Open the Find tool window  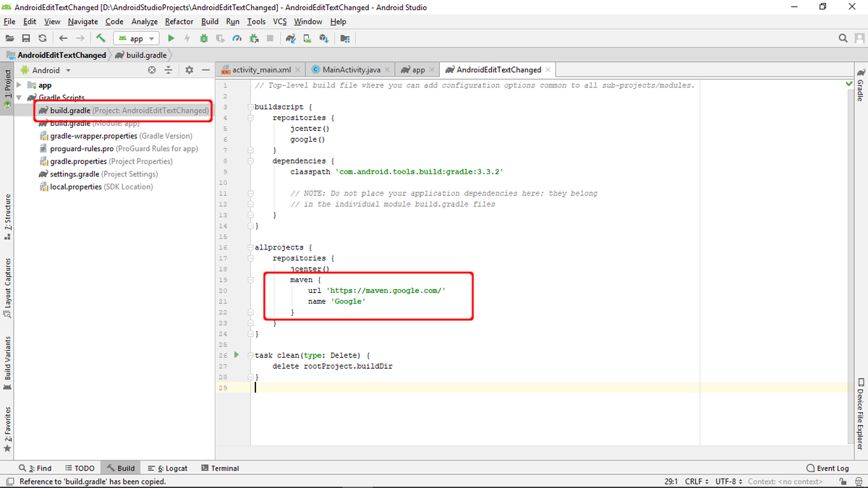(35, 468)
